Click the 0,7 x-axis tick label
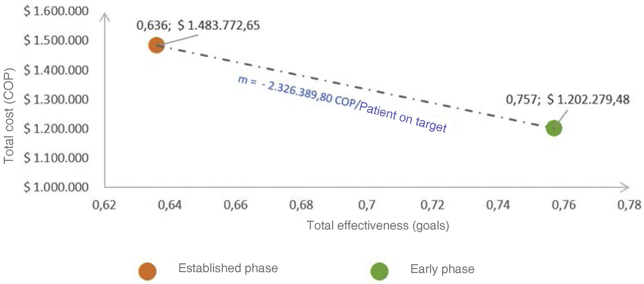 (367, 205)
